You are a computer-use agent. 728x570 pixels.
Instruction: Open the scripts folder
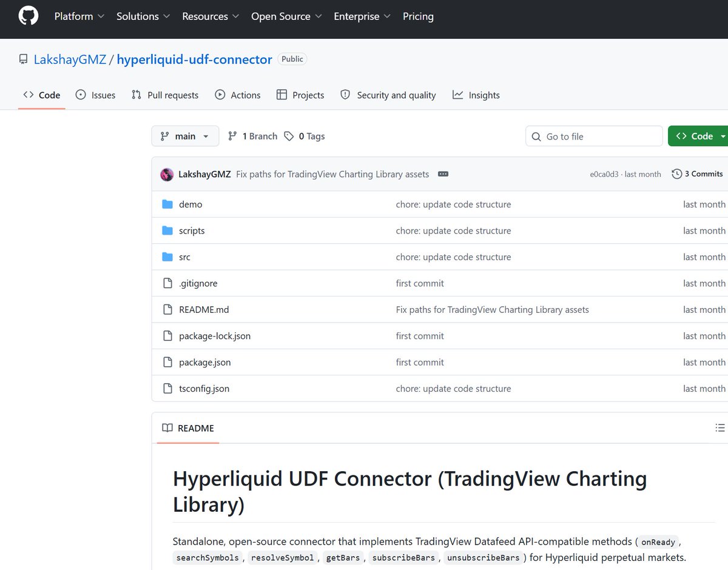tap(192, 230)
